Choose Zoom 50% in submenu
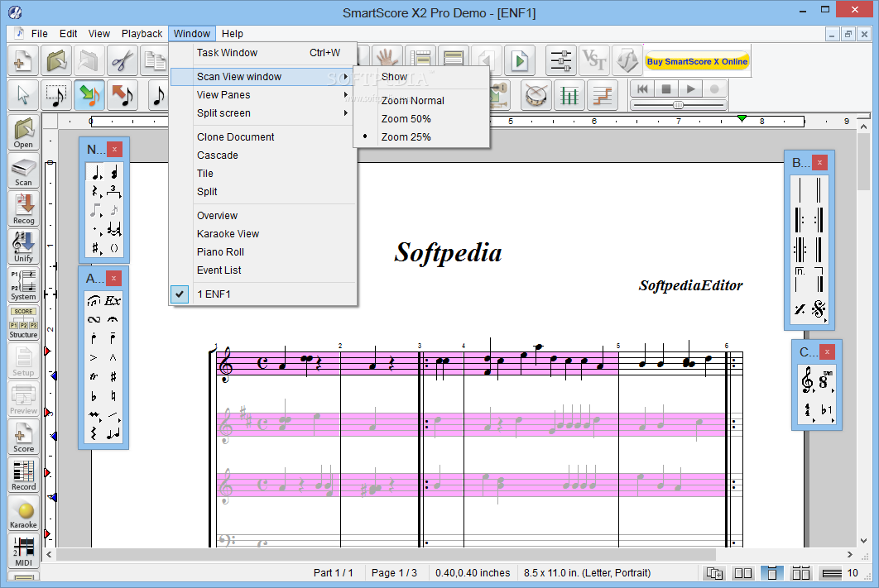This screenshot has height=588, width=879. (406, 119)
